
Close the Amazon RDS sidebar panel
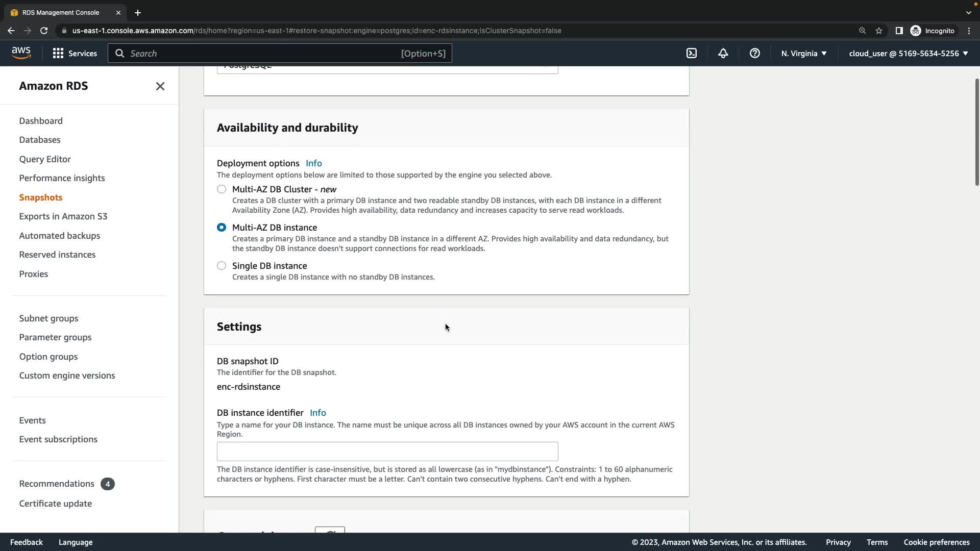coord(160,86)
